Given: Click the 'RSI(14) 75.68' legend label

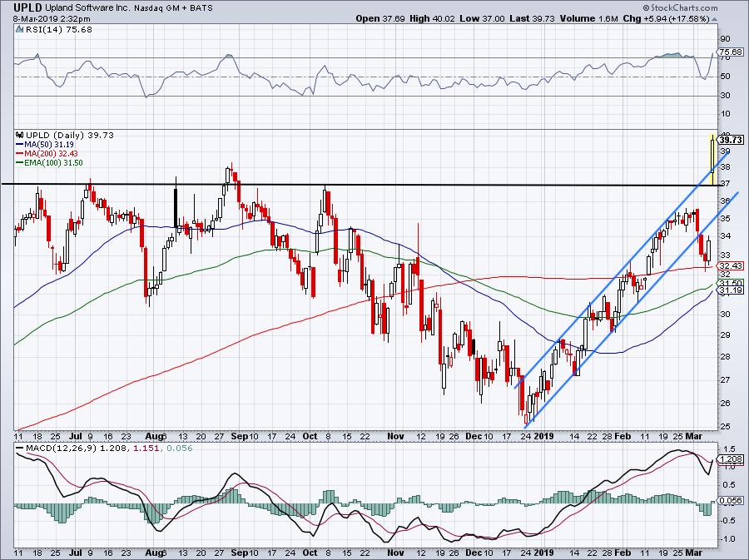Looking at the screenshot, I should 59,30.
